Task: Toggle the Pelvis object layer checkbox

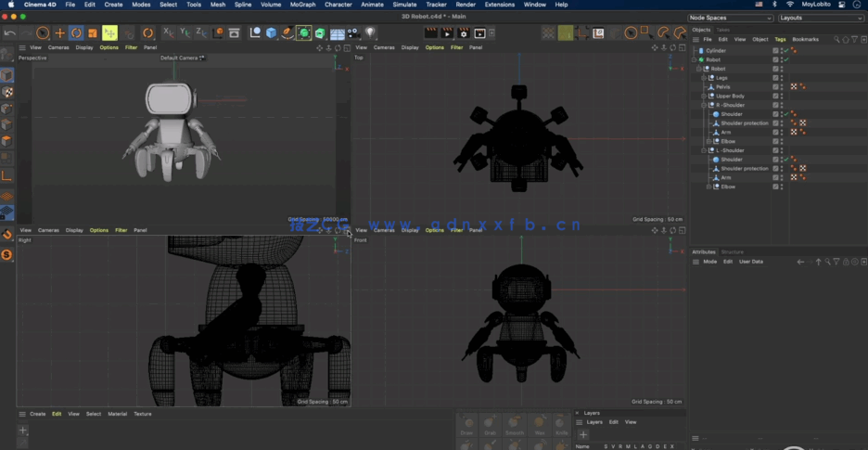Action: pyautogui.click(x=776, y=87)
